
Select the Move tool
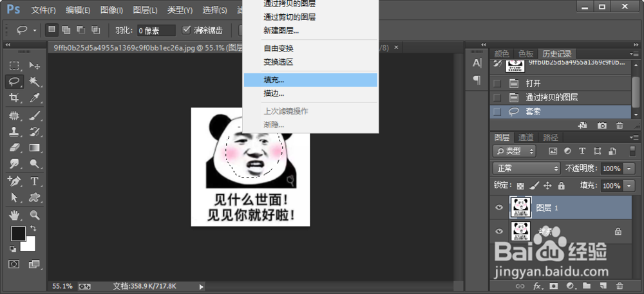coord(35,66)
